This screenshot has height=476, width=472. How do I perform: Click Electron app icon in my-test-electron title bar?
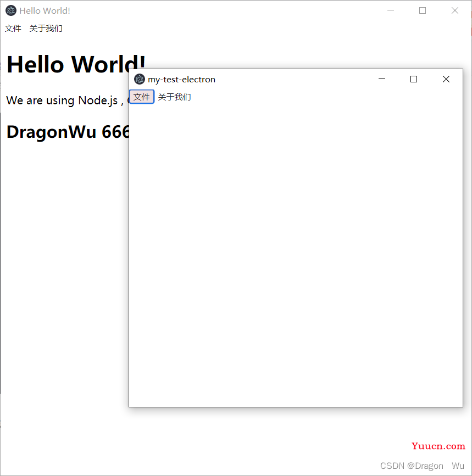pos(140,79)
